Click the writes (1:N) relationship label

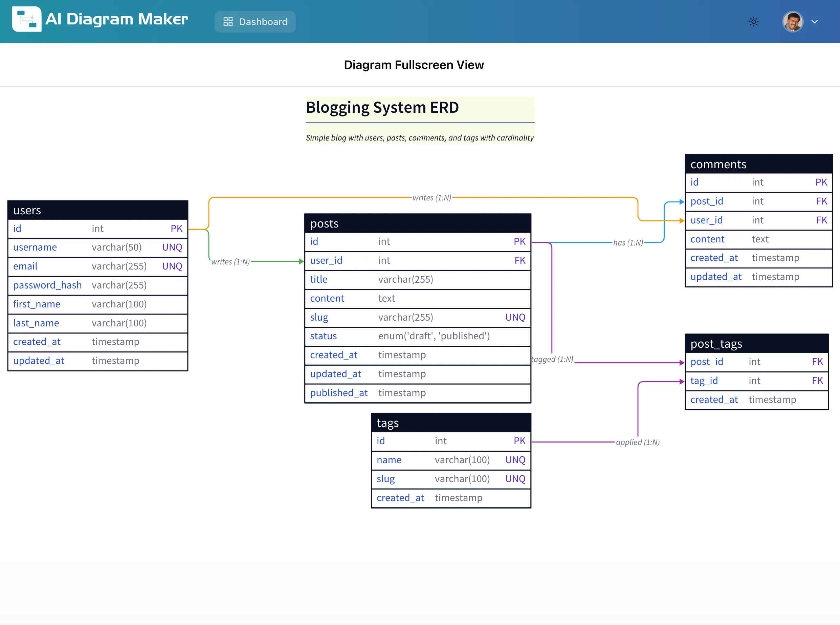pyautogui.click(x=431, y=197)
